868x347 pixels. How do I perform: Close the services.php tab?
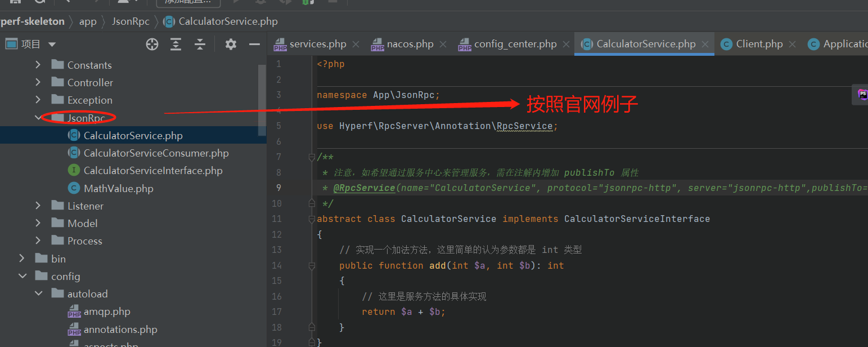[x=356, y=44]
